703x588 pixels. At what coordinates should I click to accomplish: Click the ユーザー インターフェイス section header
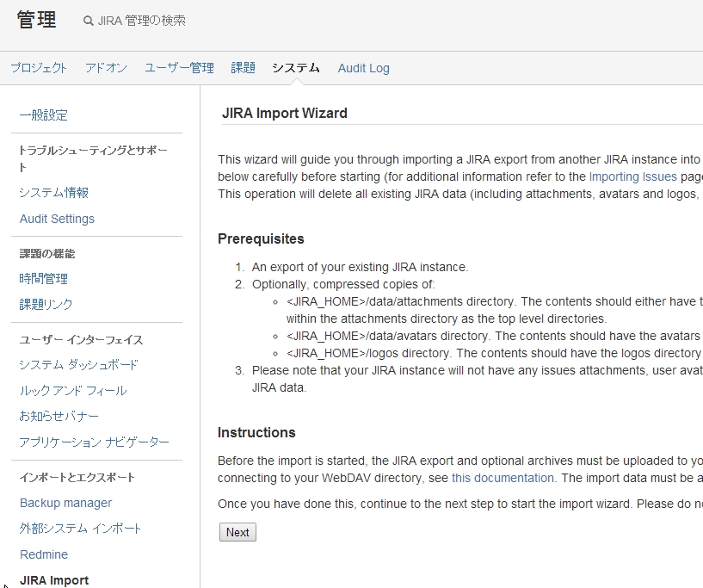[x=81, y=340]
